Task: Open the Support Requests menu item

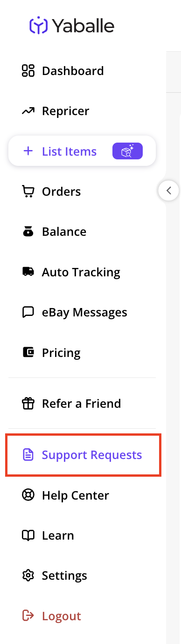Action: pos(83,455)
